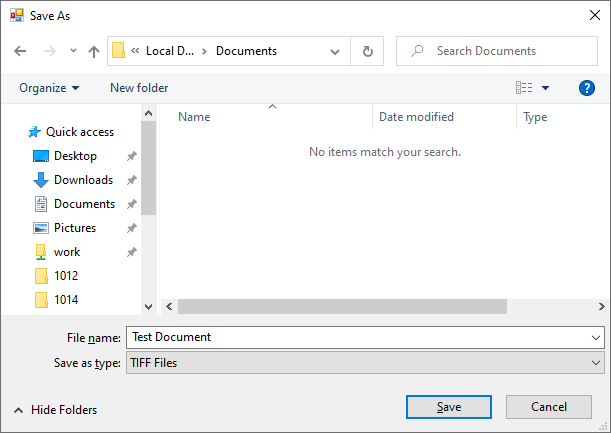Open the work folder shortcut
Image resolution: width=611 pixels, height=433 pixels.
[57, 252]
